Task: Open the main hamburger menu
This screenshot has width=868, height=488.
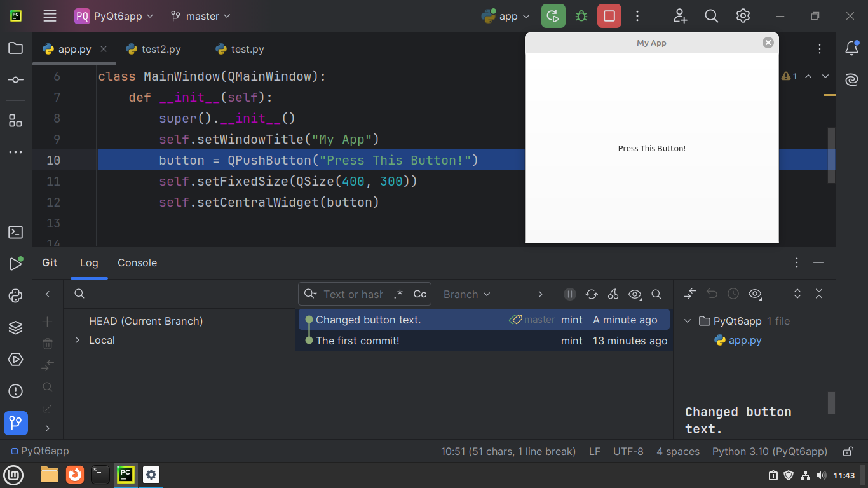Action: pos(50,16)
